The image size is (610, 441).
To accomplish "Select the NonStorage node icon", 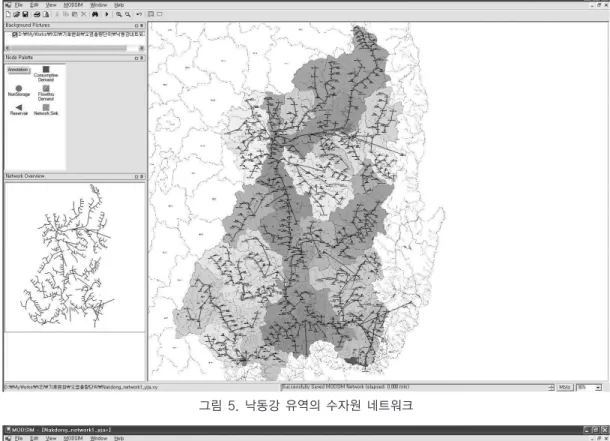I will (x=19, y=88).
